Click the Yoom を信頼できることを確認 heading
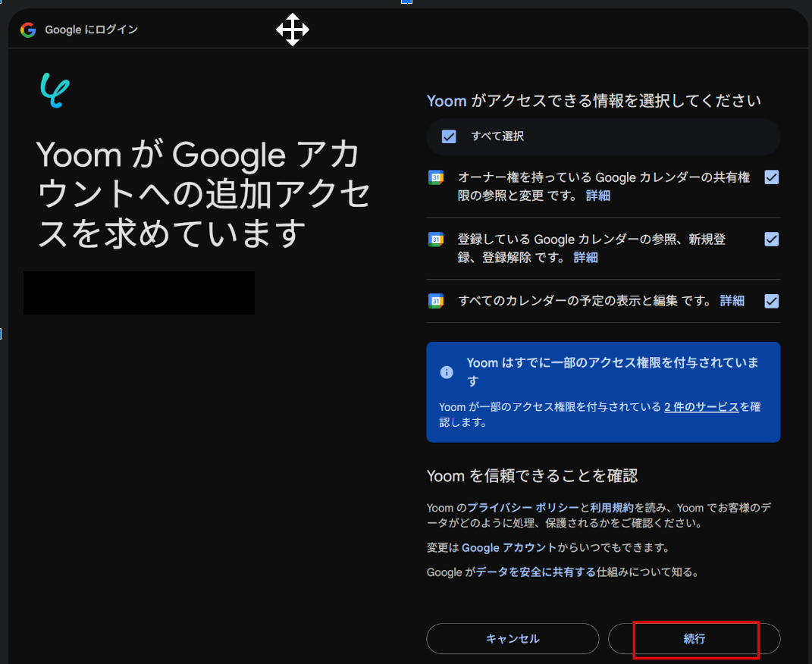This screenshot has height=664, width=812. 531,476
